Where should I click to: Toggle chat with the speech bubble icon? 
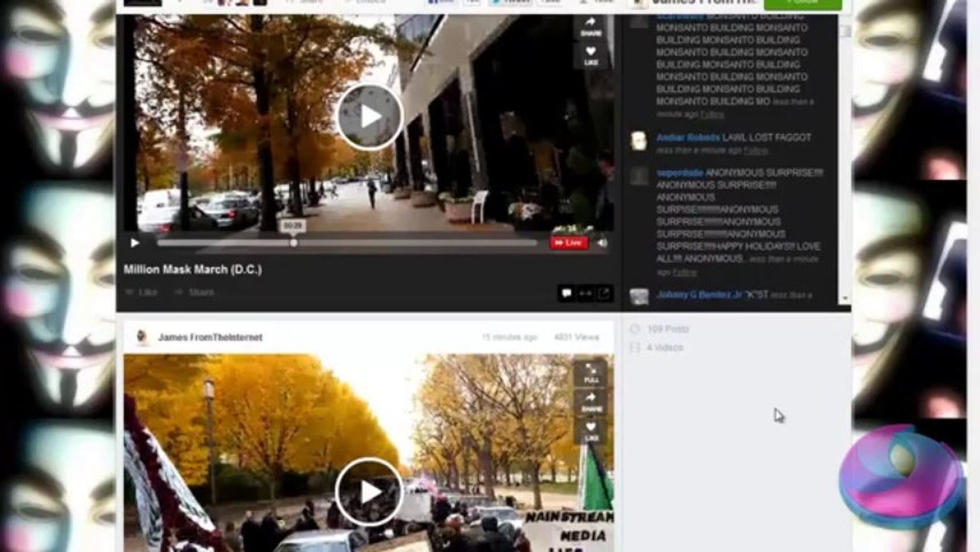[566, 293]
